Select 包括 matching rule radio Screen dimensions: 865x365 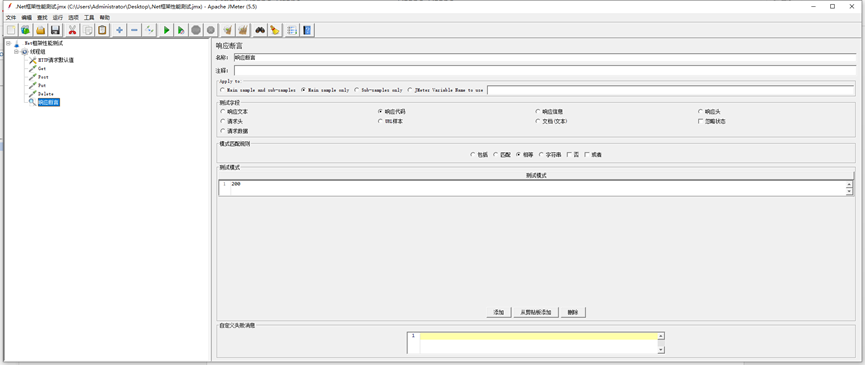(x=473, y=155)
